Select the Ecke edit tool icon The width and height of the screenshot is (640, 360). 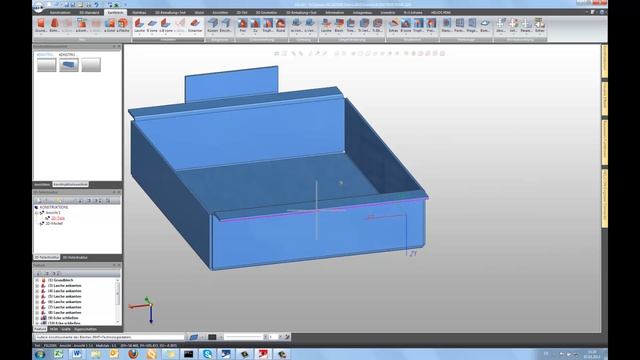pyautogui.click(x=393, y=24)
